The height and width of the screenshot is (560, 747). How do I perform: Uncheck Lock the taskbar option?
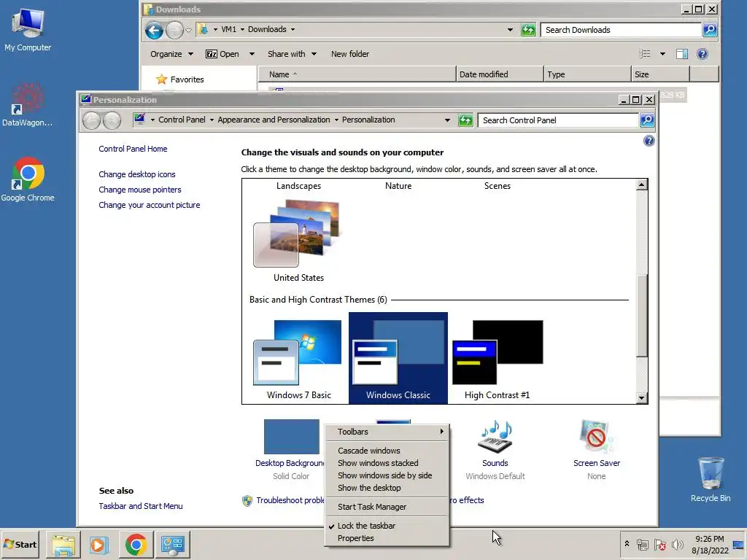pos(387,526)
